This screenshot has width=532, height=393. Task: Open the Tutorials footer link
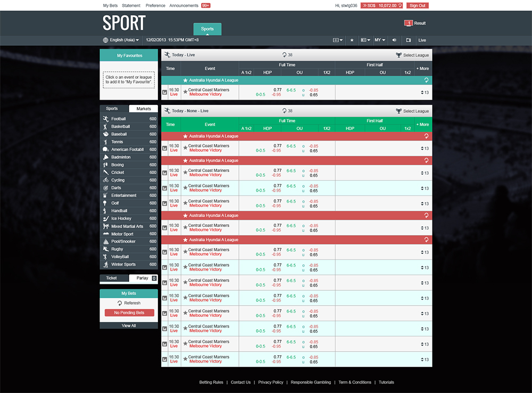pos(386,382)
